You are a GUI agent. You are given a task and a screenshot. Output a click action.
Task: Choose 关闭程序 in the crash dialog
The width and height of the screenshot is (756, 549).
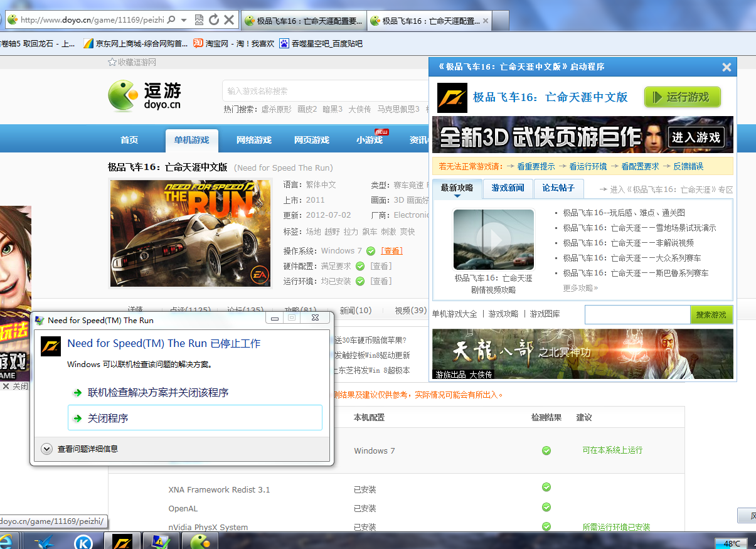tap(195, 418)
